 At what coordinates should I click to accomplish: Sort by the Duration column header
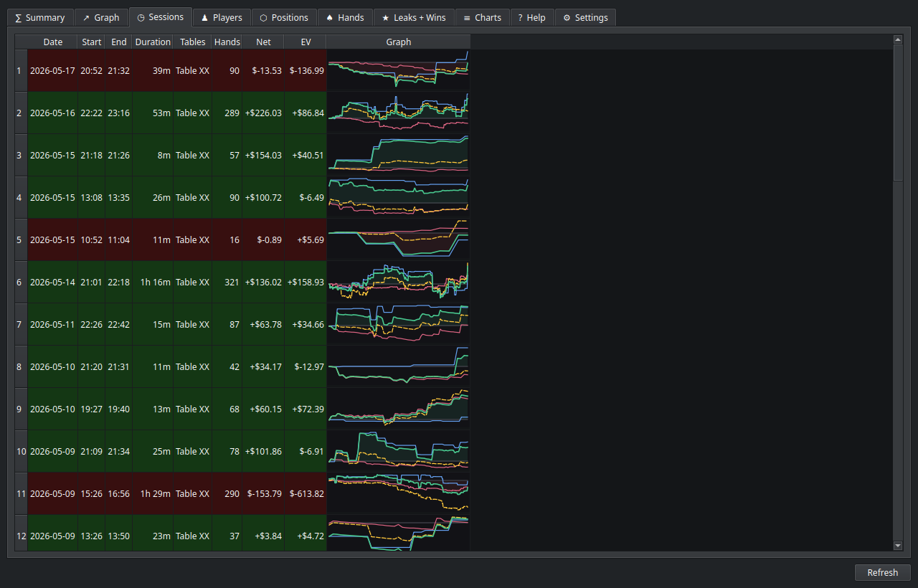(x=153, y=42)
